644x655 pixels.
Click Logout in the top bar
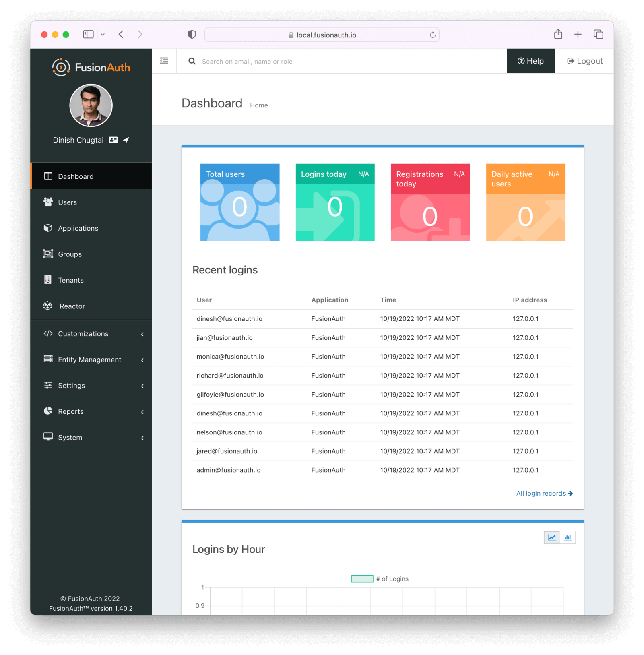(x=585, y=61)
